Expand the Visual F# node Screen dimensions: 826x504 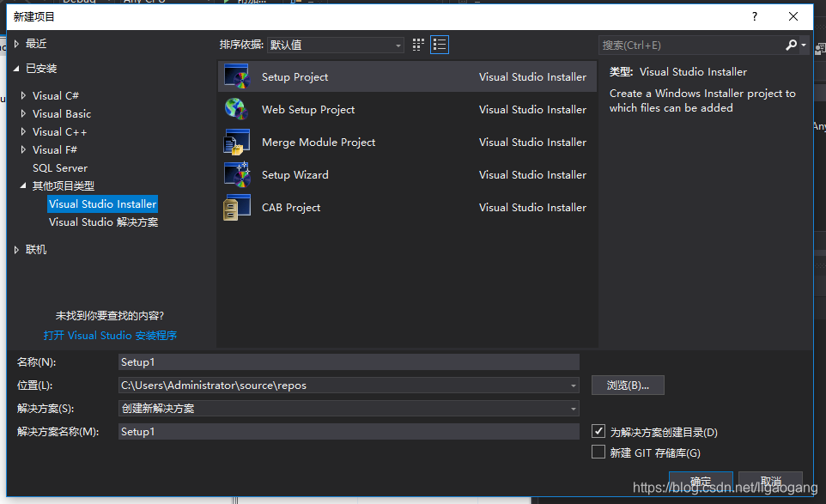[23, 149]
